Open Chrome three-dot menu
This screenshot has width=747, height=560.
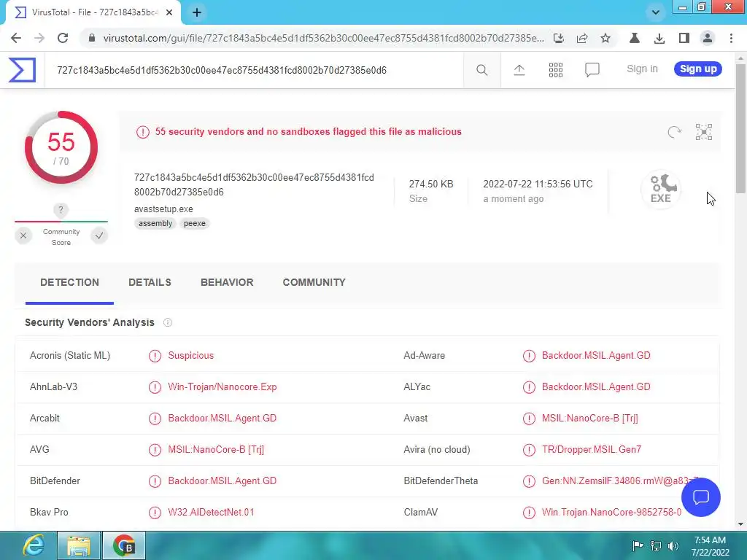coord(731,38)
